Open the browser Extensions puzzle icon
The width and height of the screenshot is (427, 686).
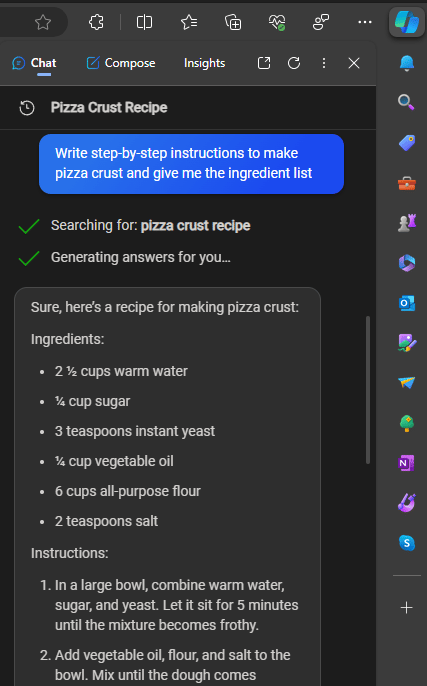pos(96,22)
